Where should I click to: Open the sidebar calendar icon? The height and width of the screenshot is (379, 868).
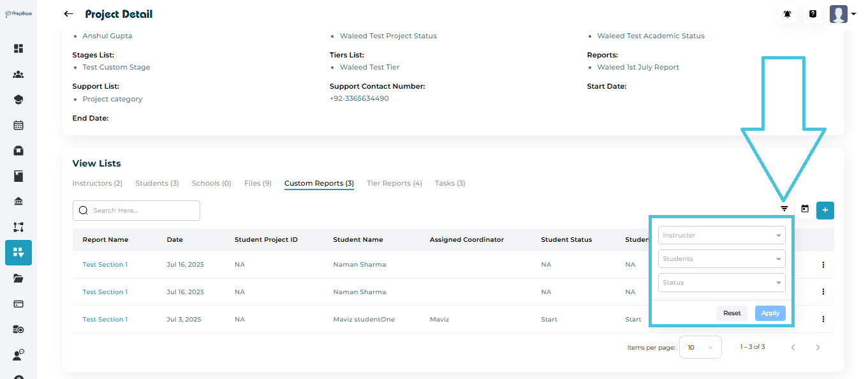point(18,125)
